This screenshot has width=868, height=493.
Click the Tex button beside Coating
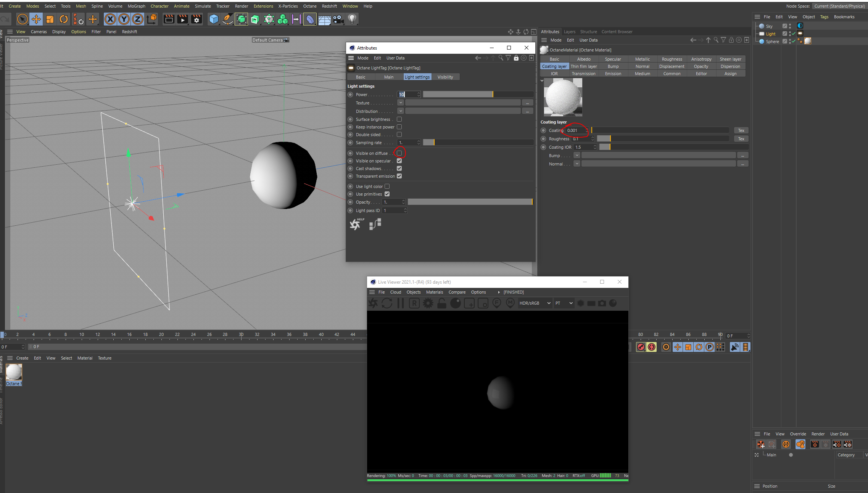tap(741, 130)
